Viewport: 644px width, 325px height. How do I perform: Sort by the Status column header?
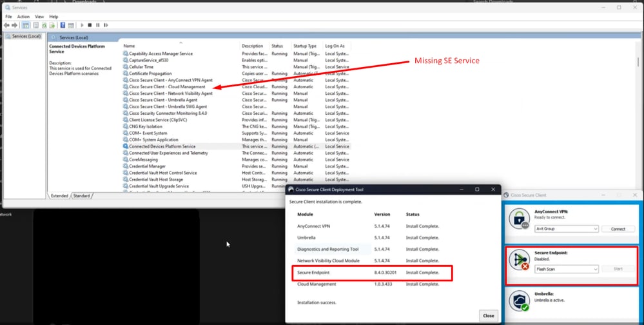(x=280, y=46)
